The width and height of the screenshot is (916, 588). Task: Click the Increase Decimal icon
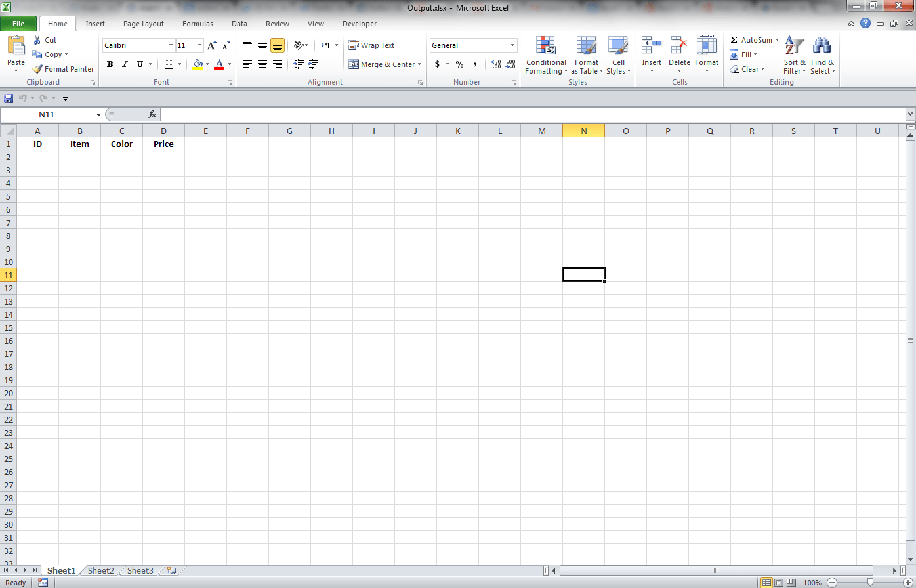click(x=497, y=64)
